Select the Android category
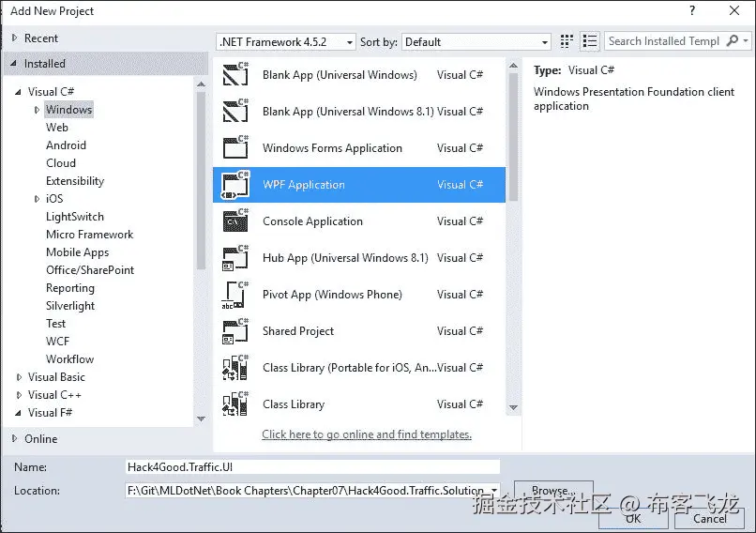Screen dimensions: 756x533 click(66, 145)
